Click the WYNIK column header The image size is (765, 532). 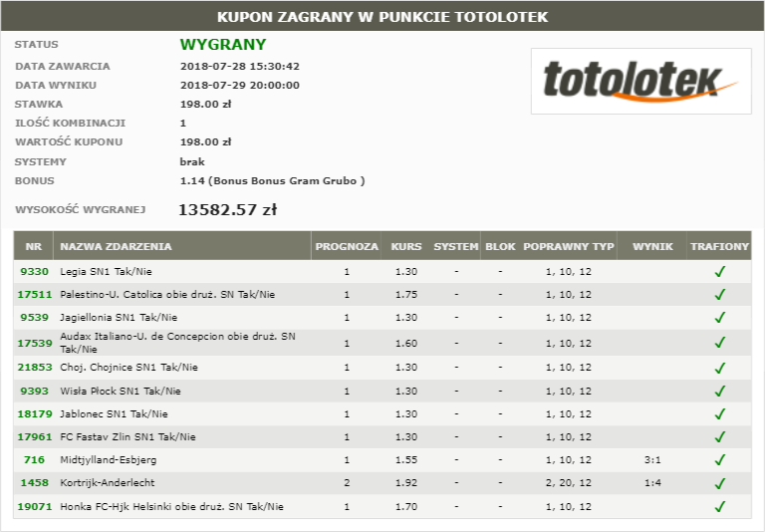click(x=652, y=246)
